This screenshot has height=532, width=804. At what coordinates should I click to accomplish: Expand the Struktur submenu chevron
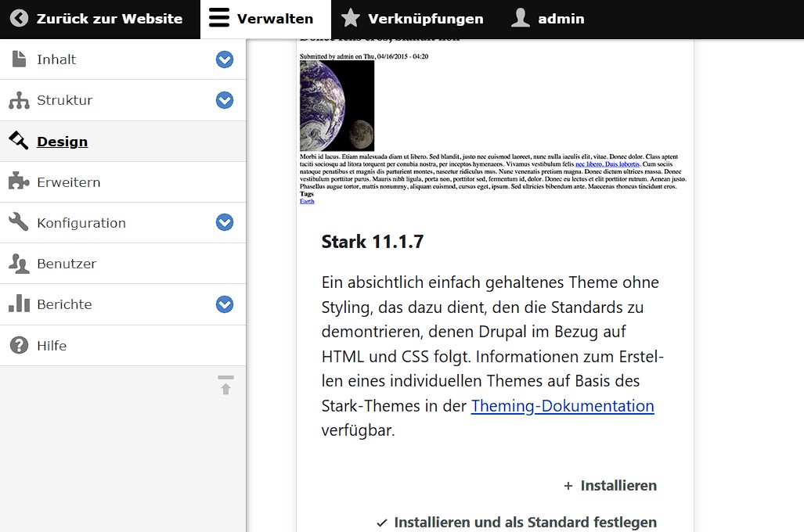click(x=225, y=100)
